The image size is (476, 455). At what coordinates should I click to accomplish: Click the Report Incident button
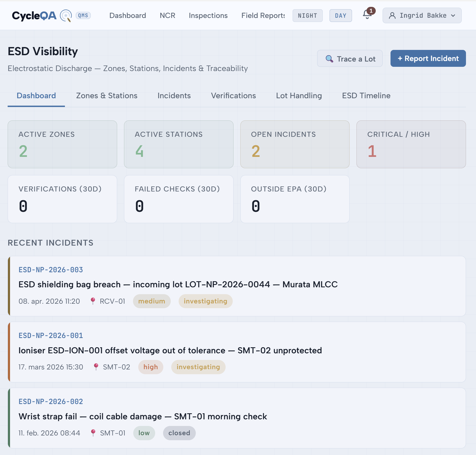coord(428,58)
